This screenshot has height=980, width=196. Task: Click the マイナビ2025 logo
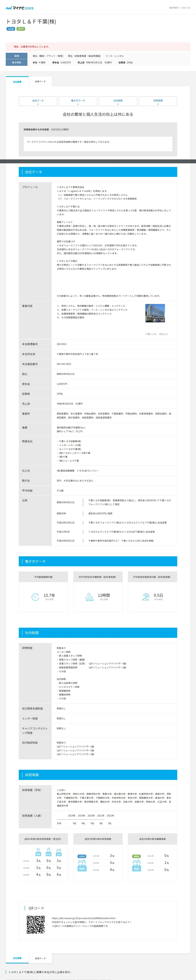click(x=19, y=8)
